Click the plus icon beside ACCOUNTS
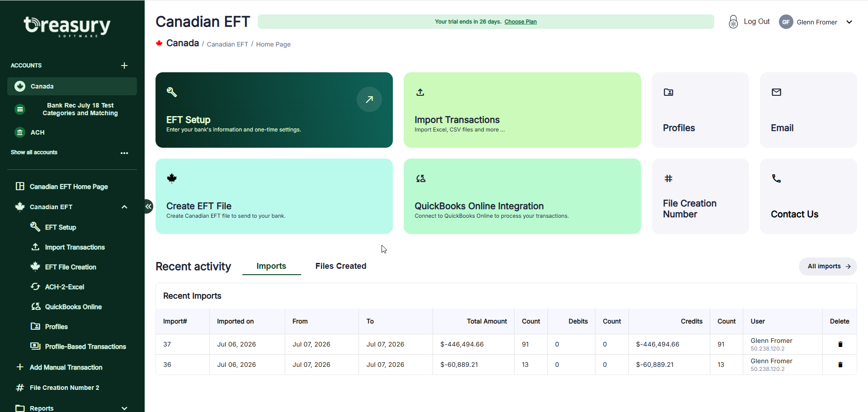The width and height of the screenshot is (868, 412). click(x=124, y=66)
